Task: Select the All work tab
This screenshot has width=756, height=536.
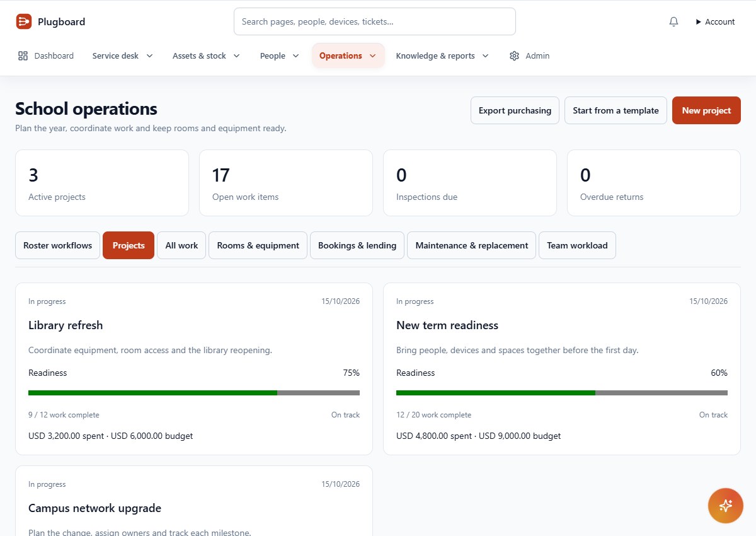Action: [x=181, y=245]
